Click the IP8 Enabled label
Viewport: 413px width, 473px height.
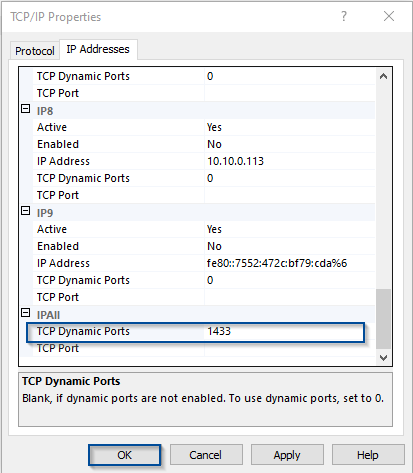pos(58,144)
